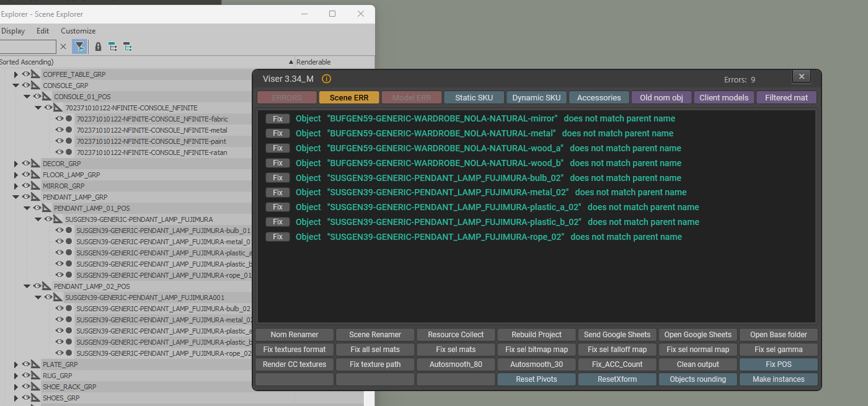Screen dimensions: 868x406
Task: Click geometry dot icon of FUJIMURA-rope_01
Action: pos(69,275)
